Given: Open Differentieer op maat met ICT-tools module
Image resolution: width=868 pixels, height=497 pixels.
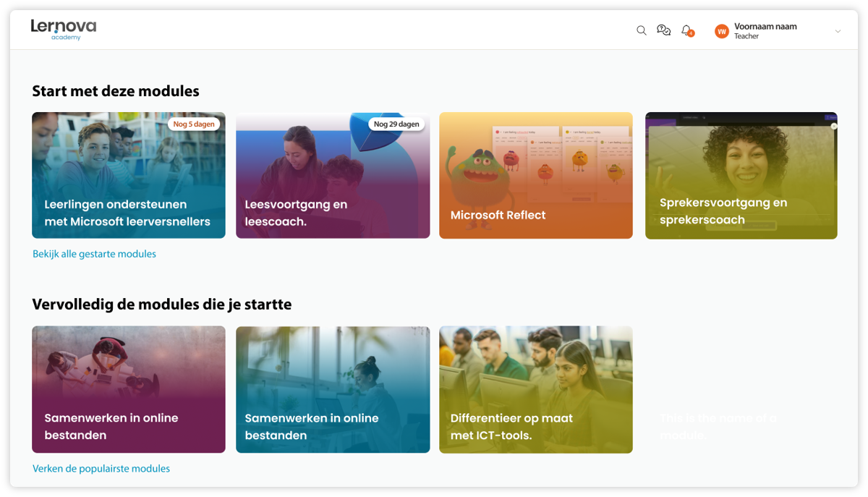Looking at the screenshot, I should [x=535, y=389].
